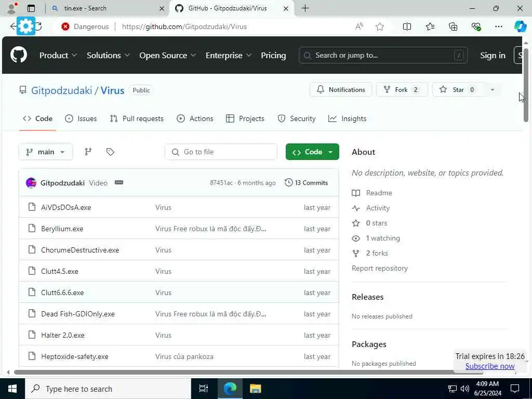Launch the Copilot sidebar icon
This screenshot has height=399, width=532.
tap(520, 26)
